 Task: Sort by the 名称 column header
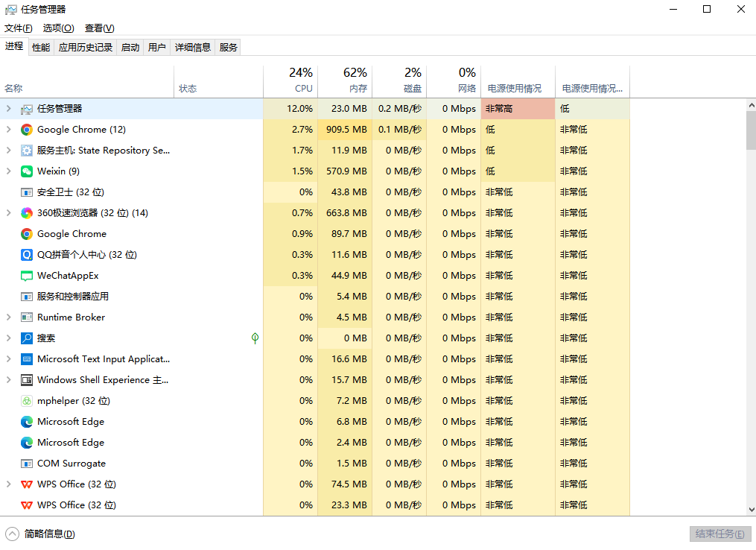(x=87, y=81)
